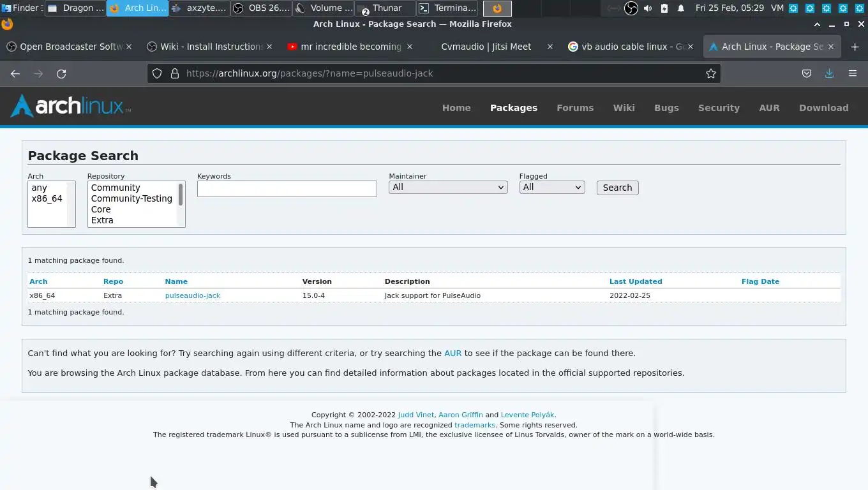Open the Download navigation link

click(x=823, y=108)
